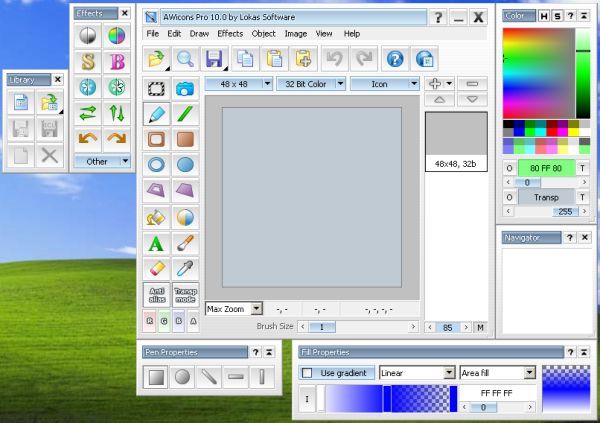Choose the paint bucket fill tool
This screenshot has height=423, width=600.
coord(157,217)
